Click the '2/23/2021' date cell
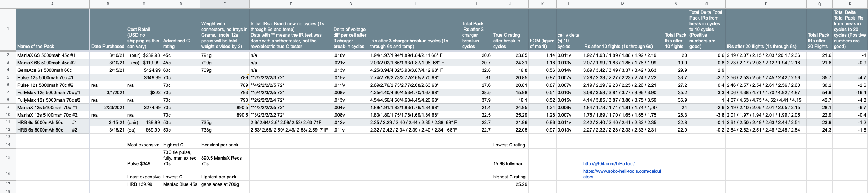The width and height of the screenshot is (868, 193). (108, 107)
